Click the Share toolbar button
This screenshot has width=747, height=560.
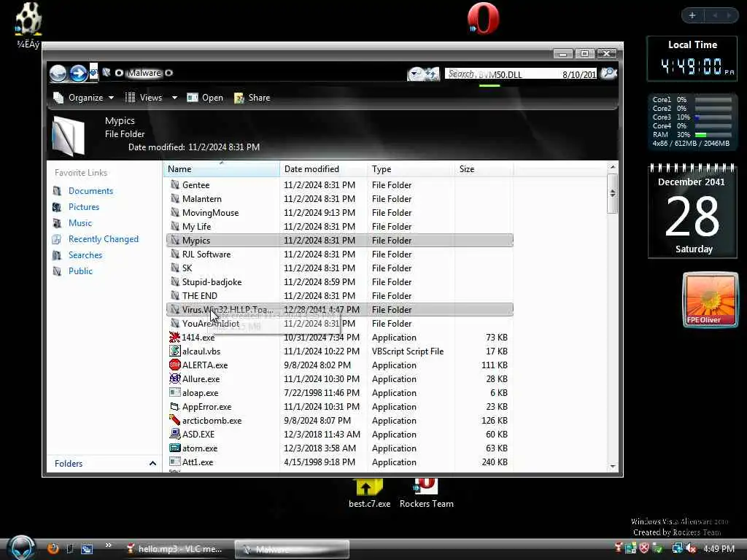pyautogui.click(x=252, y=98)
